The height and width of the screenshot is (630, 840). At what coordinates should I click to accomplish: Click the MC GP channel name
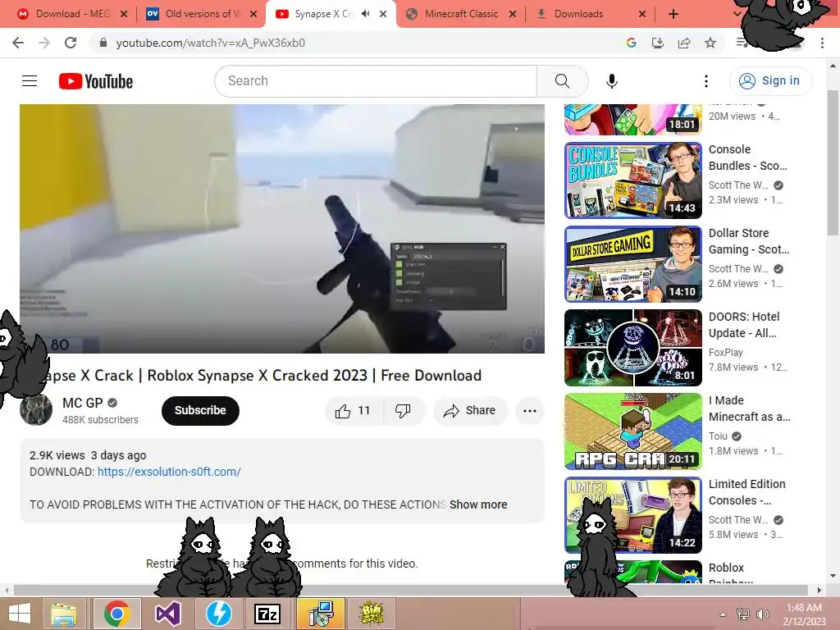click(83, 403)
